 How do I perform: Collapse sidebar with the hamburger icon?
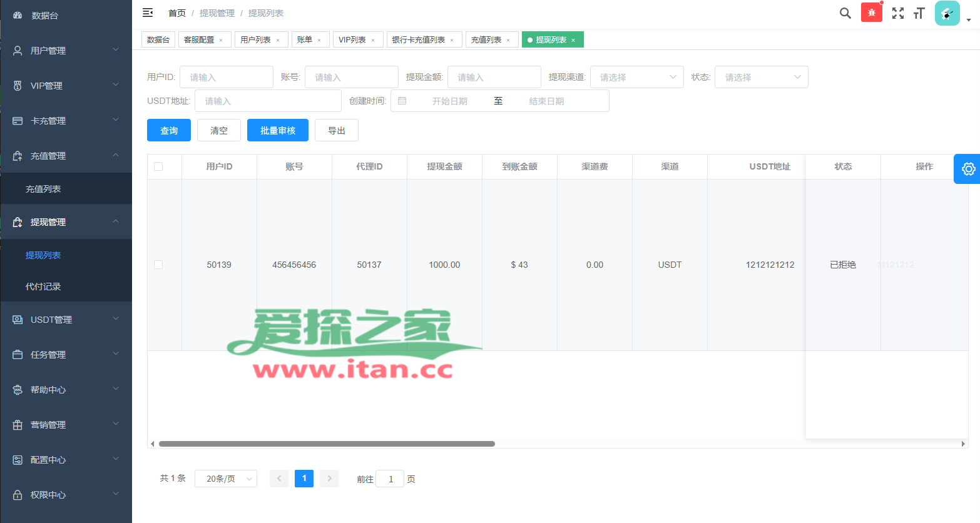[148, 13]
